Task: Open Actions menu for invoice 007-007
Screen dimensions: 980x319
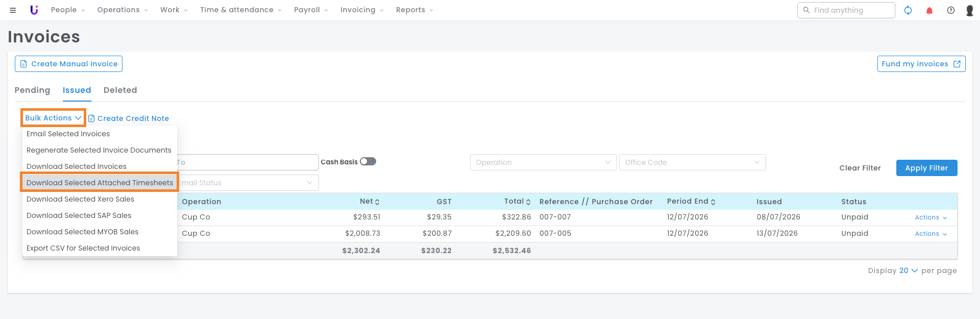Action: click(931, 217)
